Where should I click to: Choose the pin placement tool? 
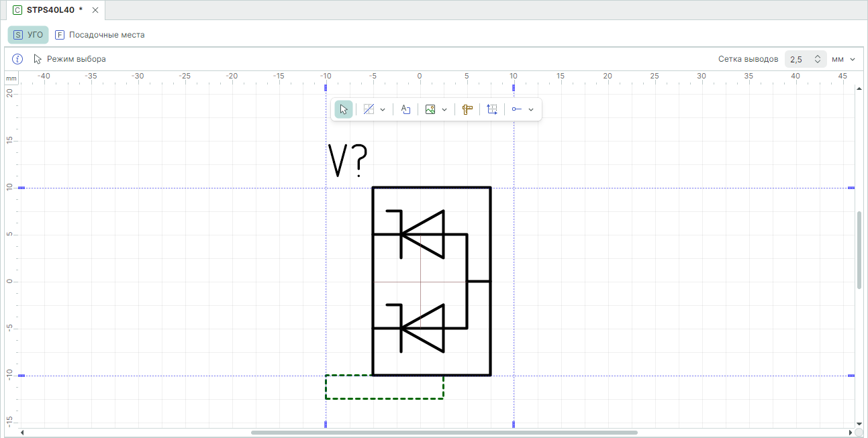517,109
